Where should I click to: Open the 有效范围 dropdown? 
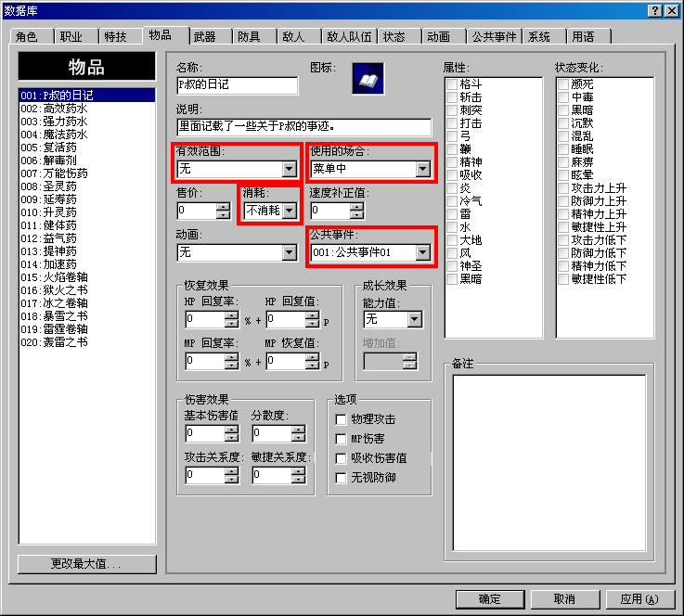[x=290, y=169]
